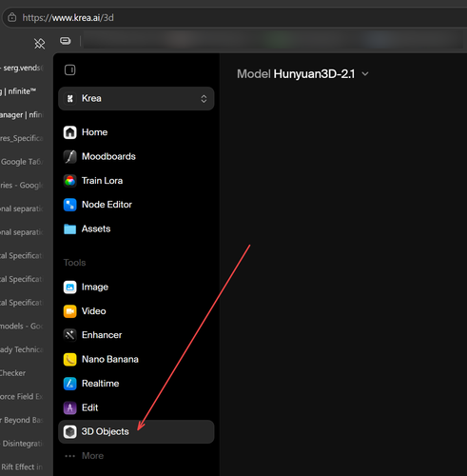Click the Realtime icon

pos(70,384)
